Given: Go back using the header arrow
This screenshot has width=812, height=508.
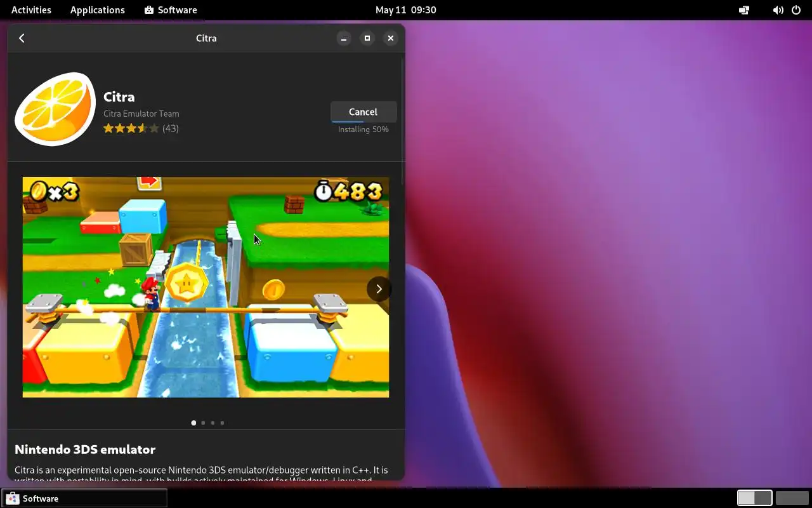Looking at the screenshot, I should (x=22, y=38).
